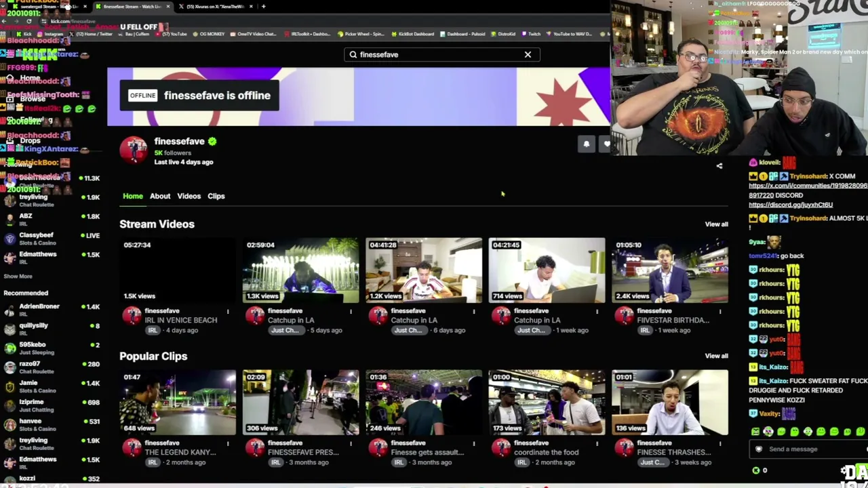Click the verified badge next to finessefave
Viewport: 868px width, 488px height.
pyautogui.click(x=212, y=141)
